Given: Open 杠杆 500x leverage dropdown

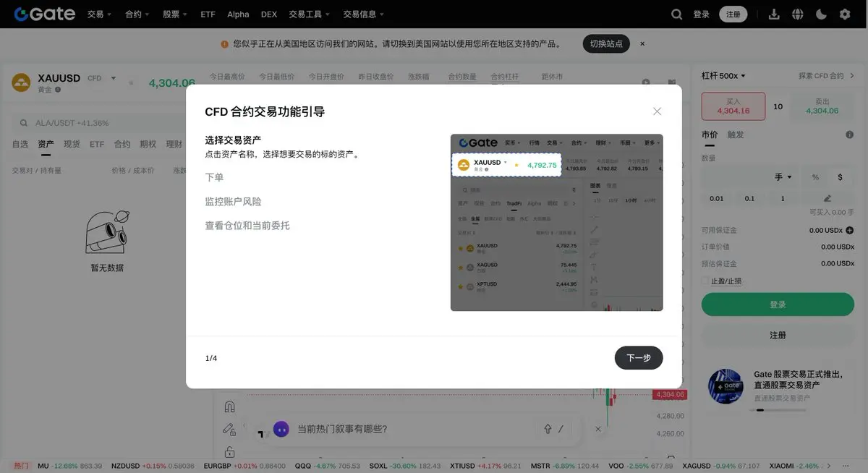Looking at the screenshot, I should click(x=723, y=75).
